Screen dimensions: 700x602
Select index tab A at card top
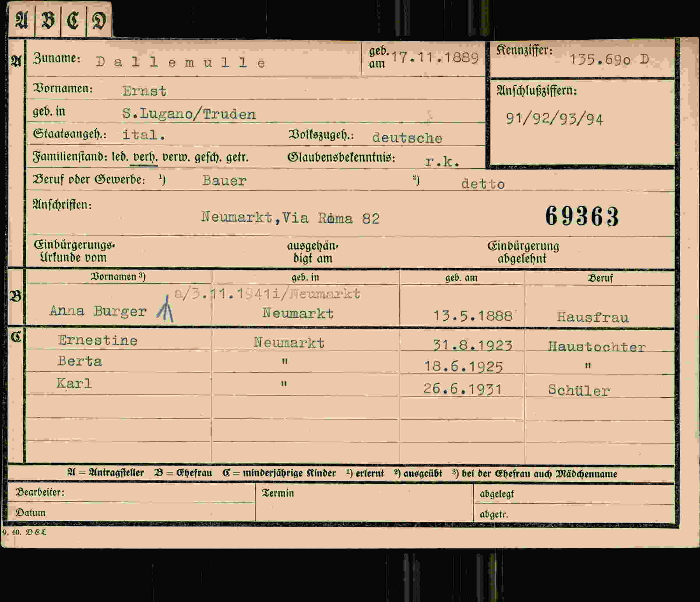pos(21,20)
